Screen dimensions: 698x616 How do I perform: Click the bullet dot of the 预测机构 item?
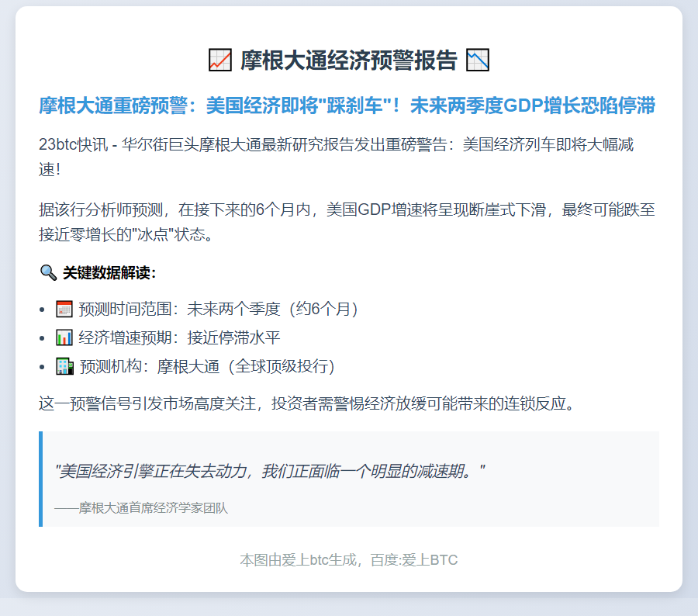42,366
